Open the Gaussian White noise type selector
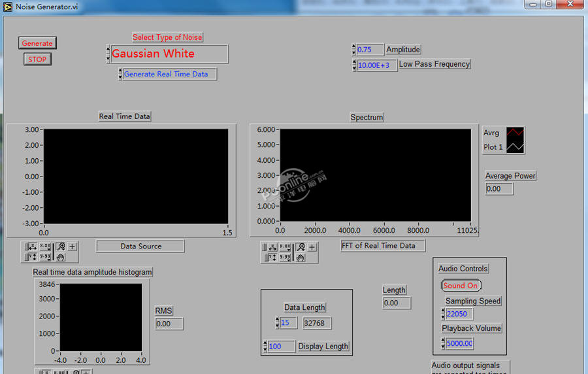This screenshot has height=374, width=588. (x=169, y=54)
